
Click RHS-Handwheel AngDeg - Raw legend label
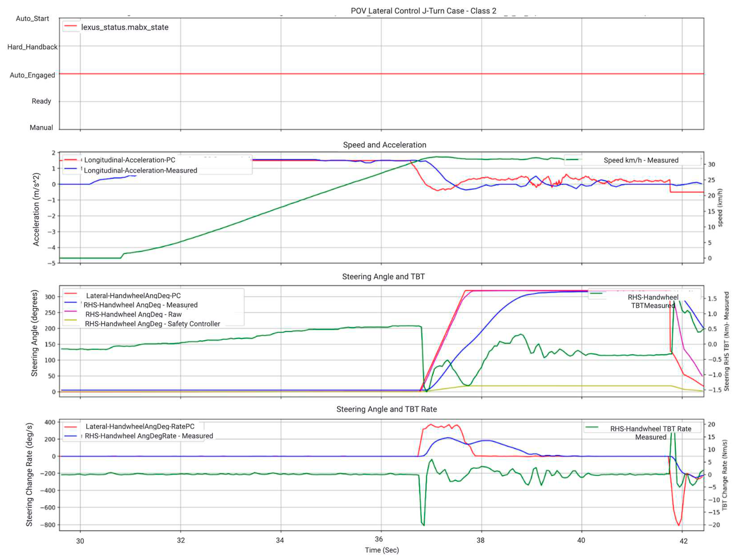[x=133, y=315]
